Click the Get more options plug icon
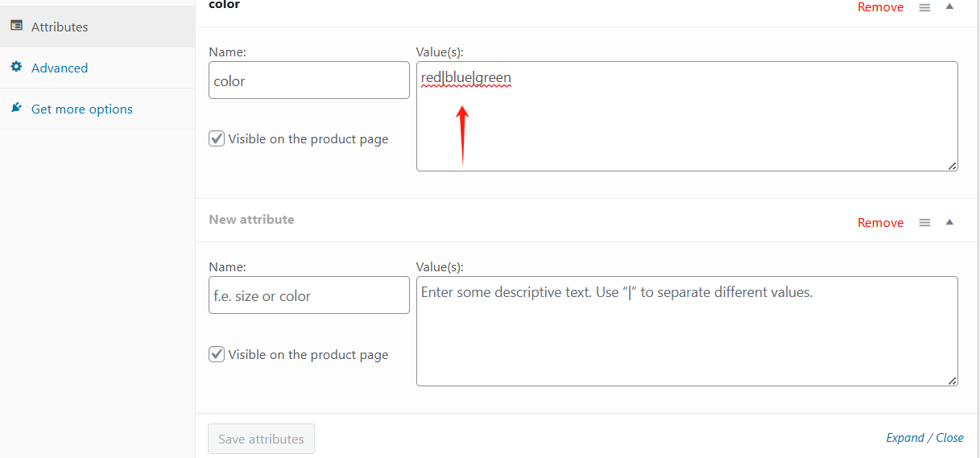The width and height of the screenshot is (980, 458). coord(16,108)
